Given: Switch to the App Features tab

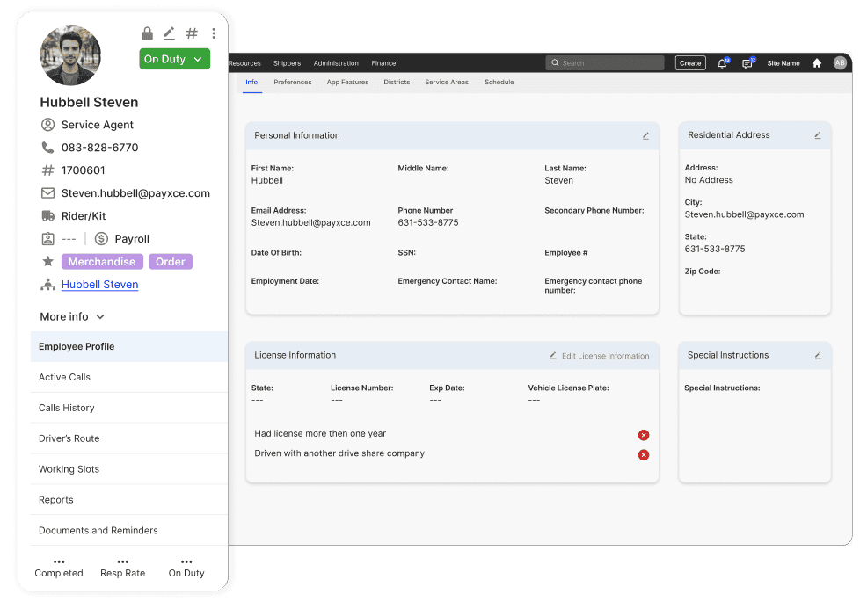Looking at the screenshot, I should 347,83.
